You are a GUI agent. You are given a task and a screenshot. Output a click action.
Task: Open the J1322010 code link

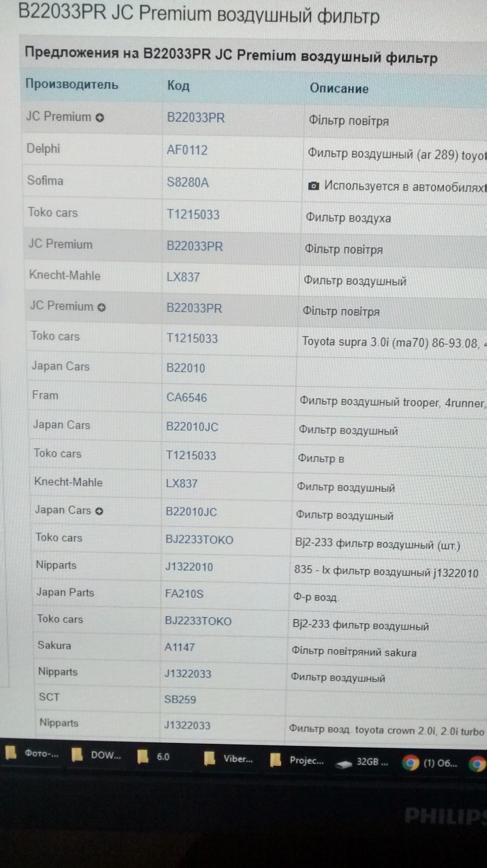pyautogui.click(x=189, y=567)
